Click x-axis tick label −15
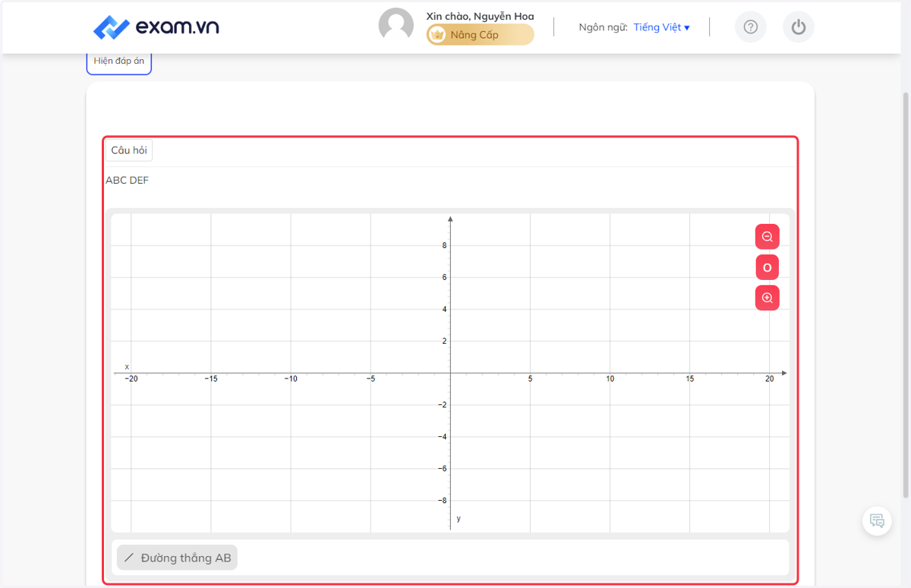911x588 pixels. tap(211, 379)
